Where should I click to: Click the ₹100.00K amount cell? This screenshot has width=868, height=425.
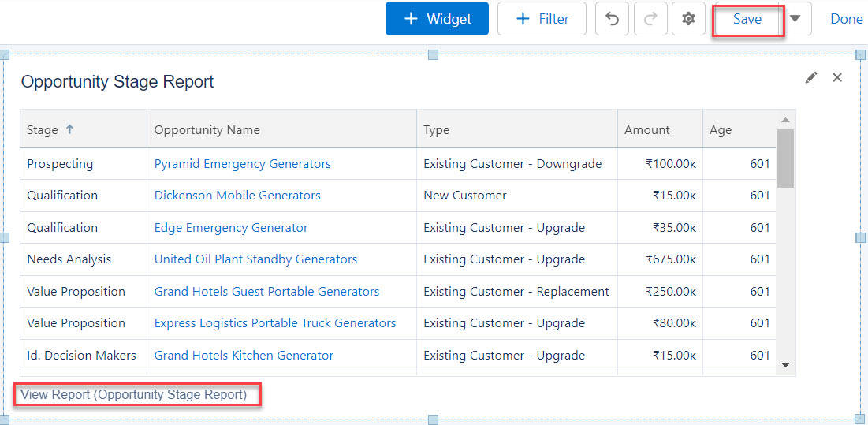click(661, 164)
